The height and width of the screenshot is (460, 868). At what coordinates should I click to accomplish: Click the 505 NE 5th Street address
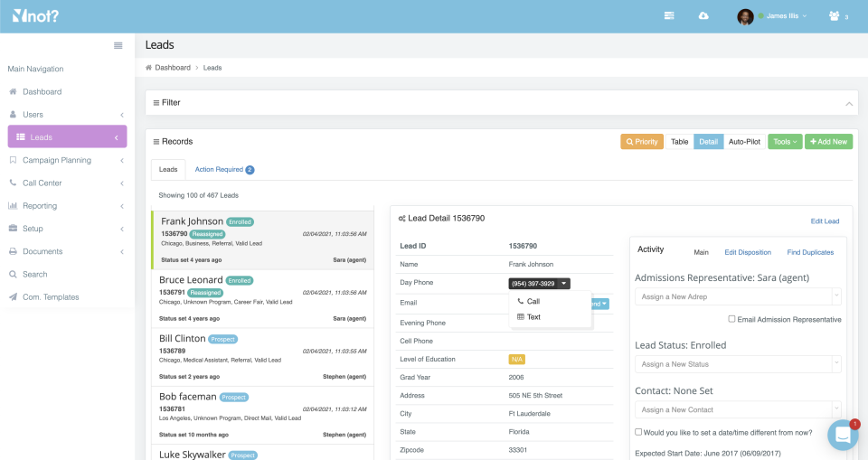click(535, 395)
